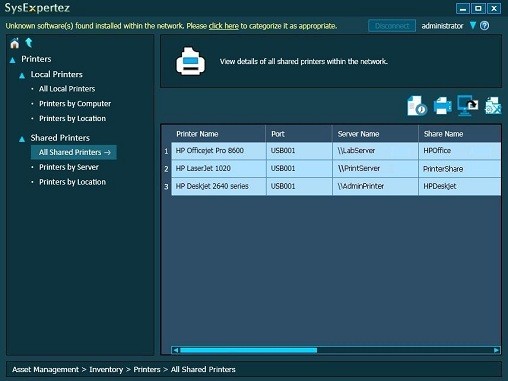This screenshot has width=508, height=381.
Task: Open Printers by Location under Shared Printers
Action: pos(72,182)
